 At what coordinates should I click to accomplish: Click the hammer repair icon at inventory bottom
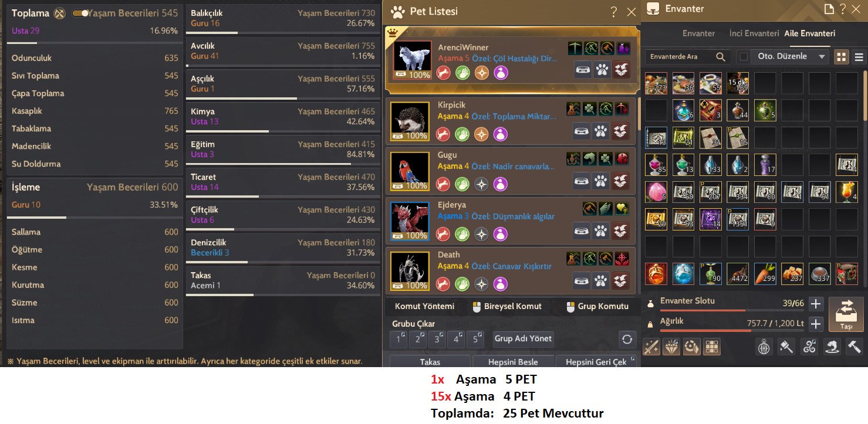pyautogui.click(x=855, y=347)
